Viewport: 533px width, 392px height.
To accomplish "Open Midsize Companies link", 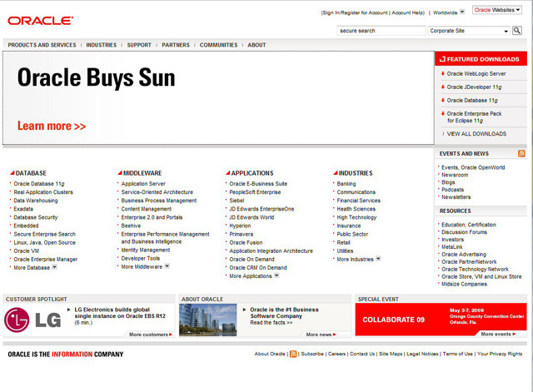I will tap(464, 284).
